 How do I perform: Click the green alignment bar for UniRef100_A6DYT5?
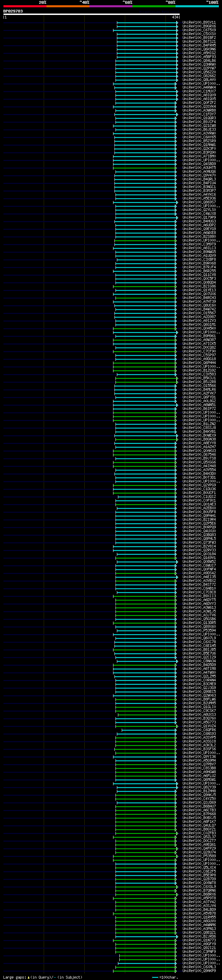click(146, 600)
